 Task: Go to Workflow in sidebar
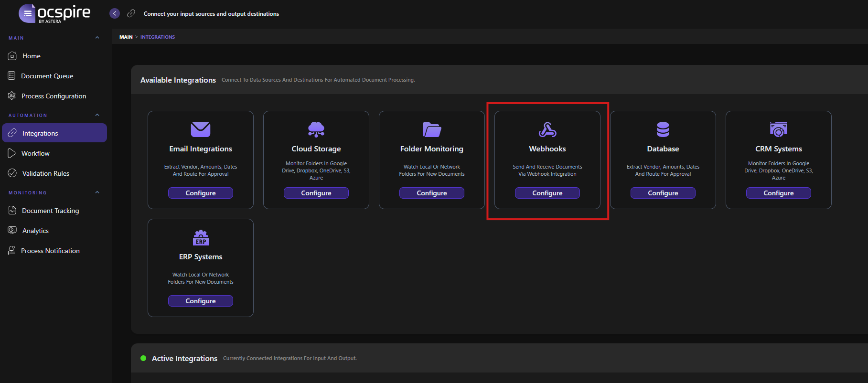point(35,153)
